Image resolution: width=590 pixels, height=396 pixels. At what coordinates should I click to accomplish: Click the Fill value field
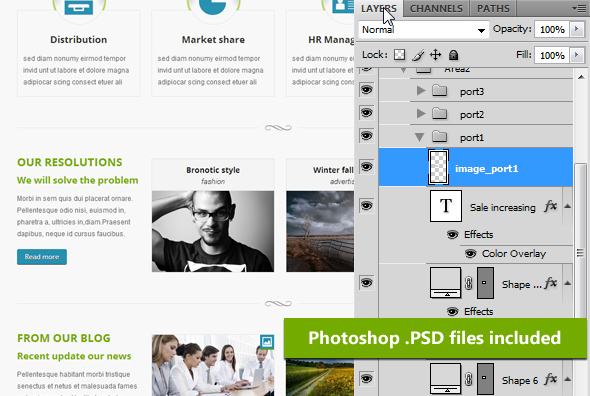(552, 55)
